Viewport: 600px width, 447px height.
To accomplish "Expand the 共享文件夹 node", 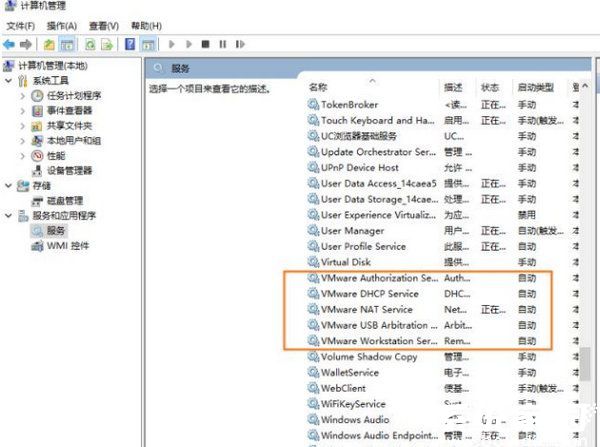I will click(23, 126).
